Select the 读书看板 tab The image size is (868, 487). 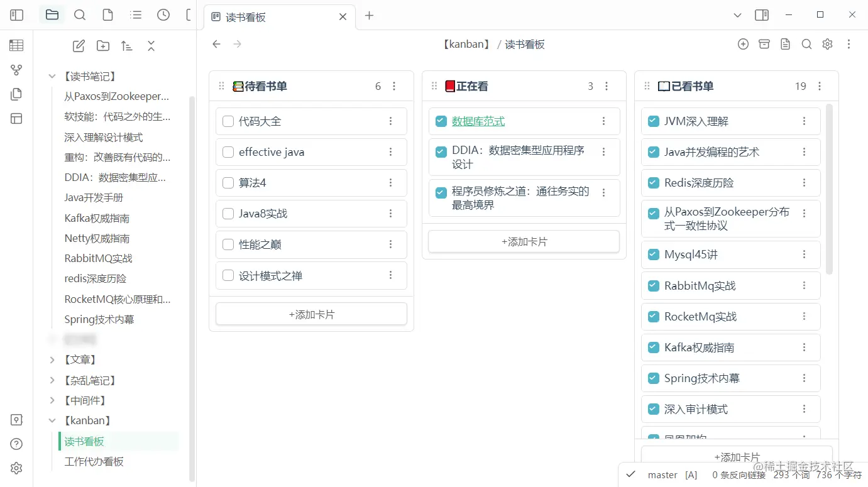click(x=280, y=17)
